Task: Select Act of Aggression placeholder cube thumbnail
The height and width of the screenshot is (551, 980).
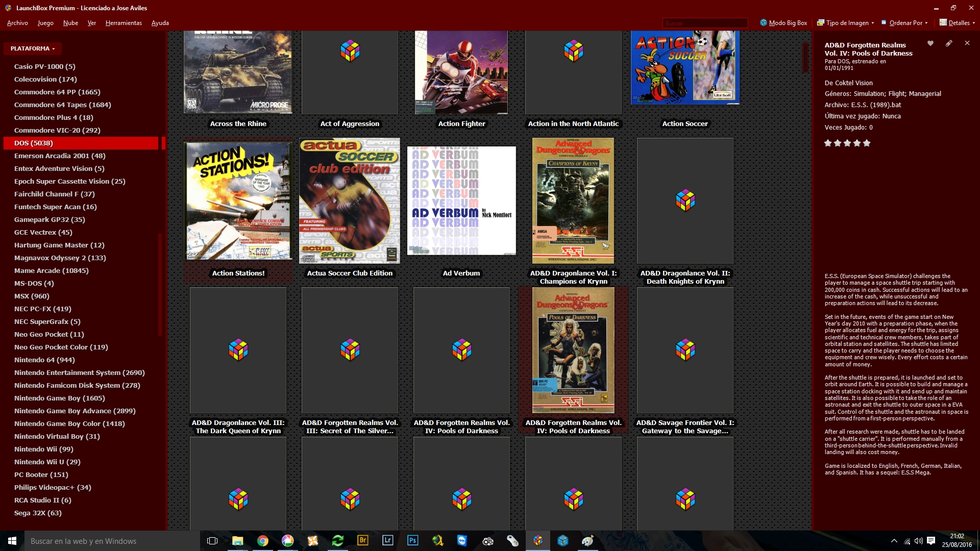Action: (350, 72)
